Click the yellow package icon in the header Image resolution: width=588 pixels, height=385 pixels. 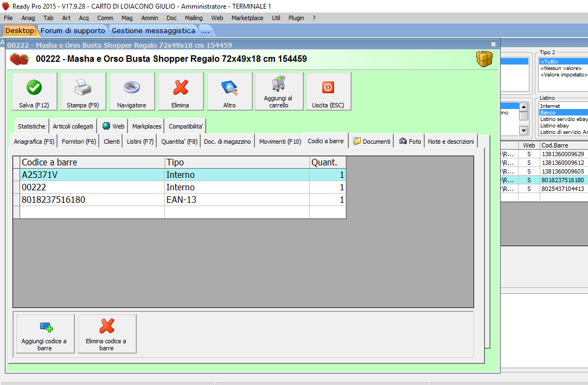point(484,59)
